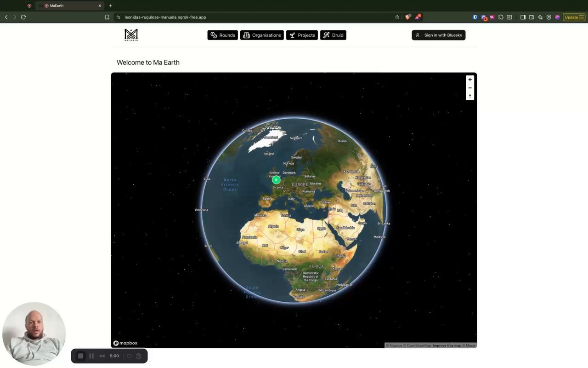Click the Madagascar label on the globe
The width and height of the screenshot is (588, 368).
pos(344,285)
